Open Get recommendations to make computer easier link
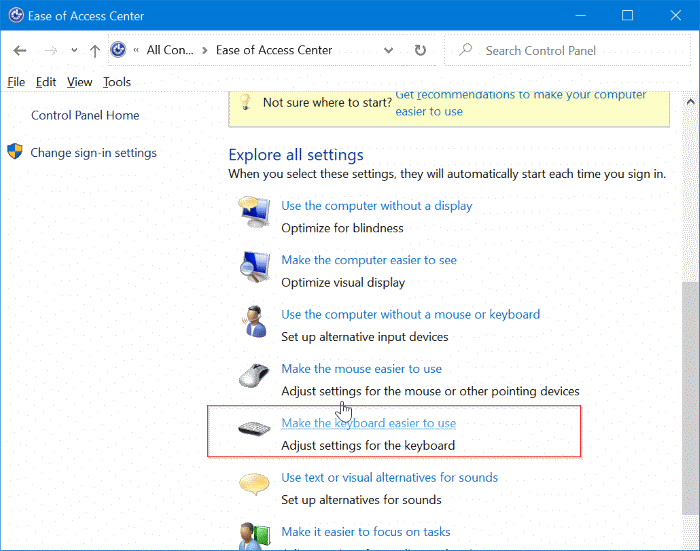This screenshot has height=551, width=700. (x=521, y=103)
